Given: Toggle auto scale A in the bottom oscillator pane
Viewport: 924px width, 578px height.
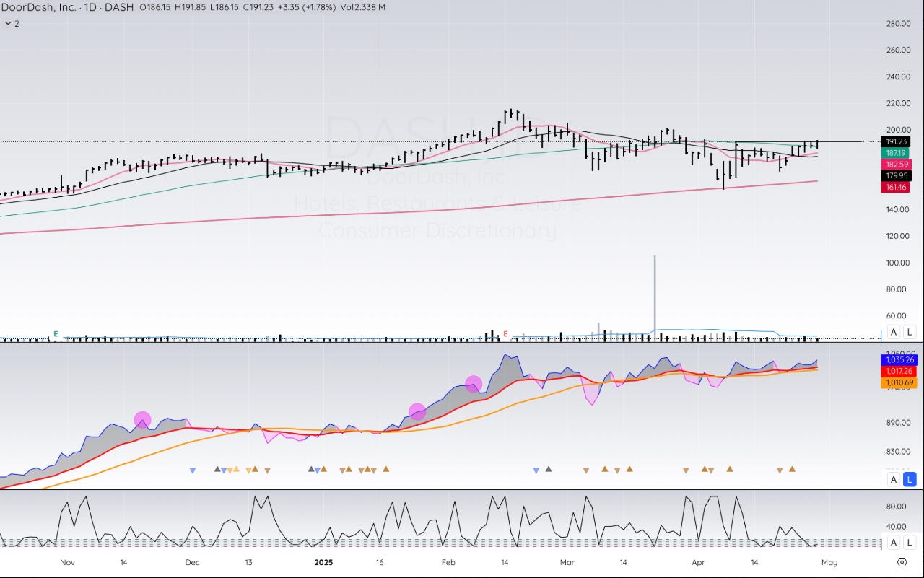Looking at the screenshot, I should (x=894, y=543).
